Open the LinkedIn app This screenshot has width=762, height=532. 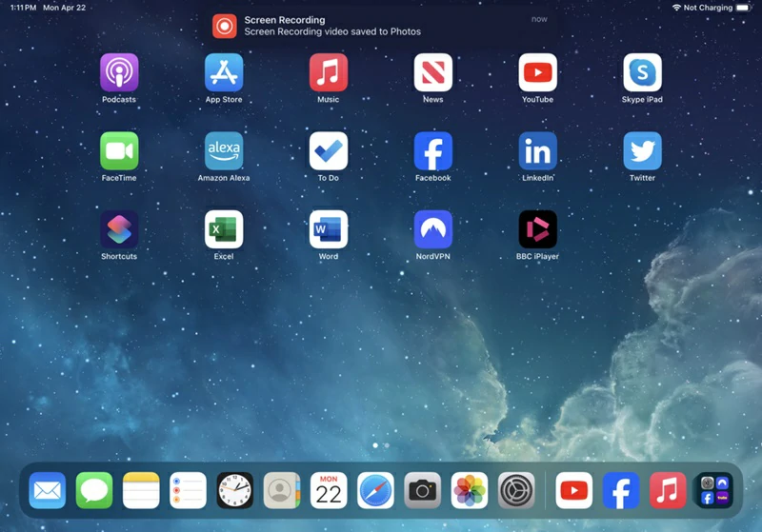[537, 151]
